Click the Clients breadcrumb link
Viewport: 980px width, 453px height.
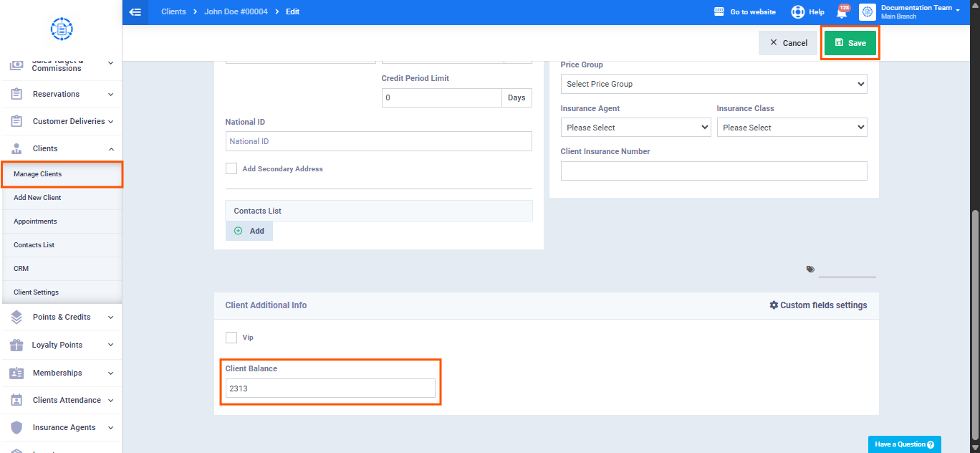point(173,12)
